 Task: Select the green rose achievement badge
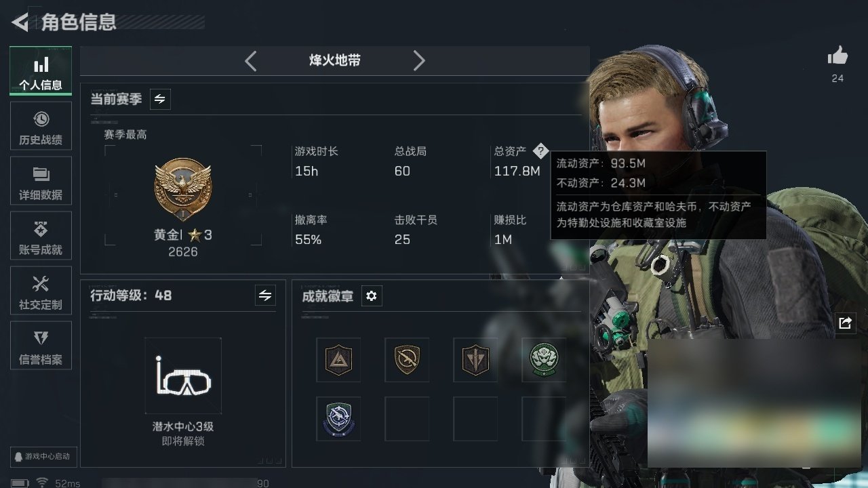pyautogui.click(x=543, y=360)
